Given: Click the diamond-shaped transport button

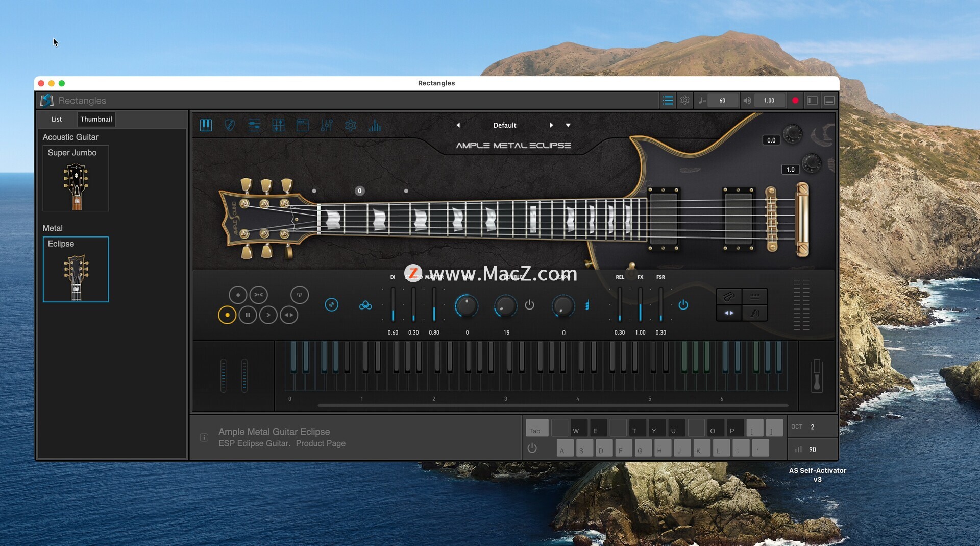Looking at the screenshot, I should click(238, 295).
